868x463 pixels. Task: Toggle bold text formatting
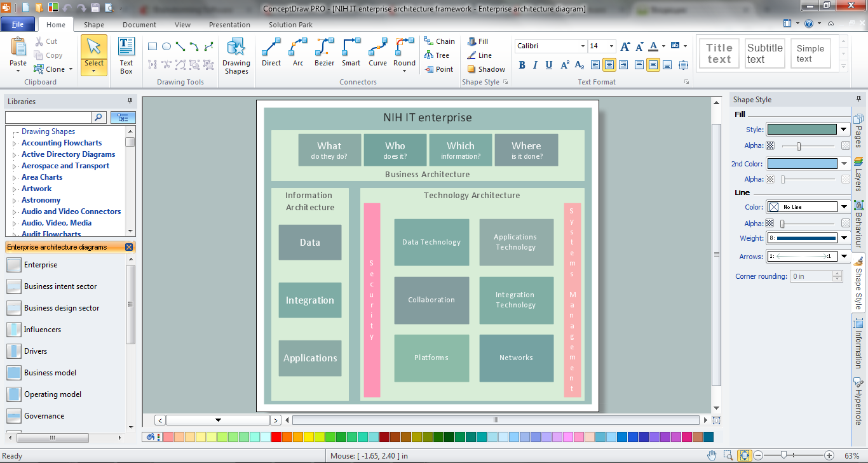(x=522, y=65)
